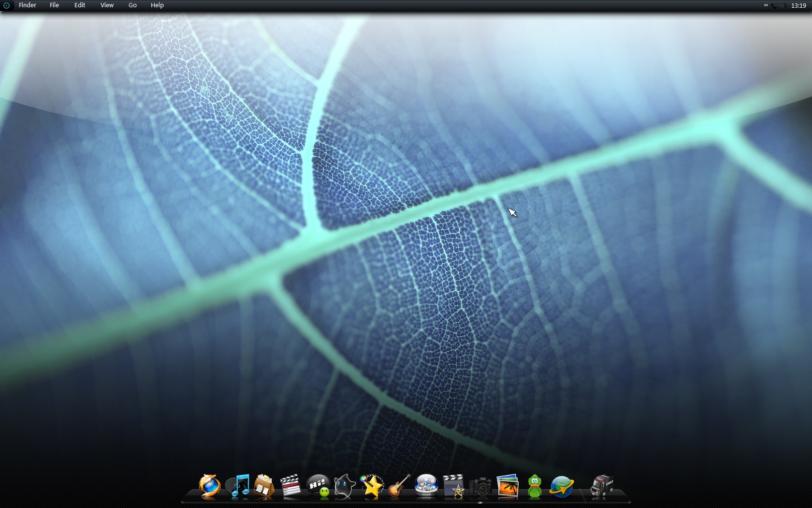Open the Go menu

pyautogui.click(x=132, y=5)
